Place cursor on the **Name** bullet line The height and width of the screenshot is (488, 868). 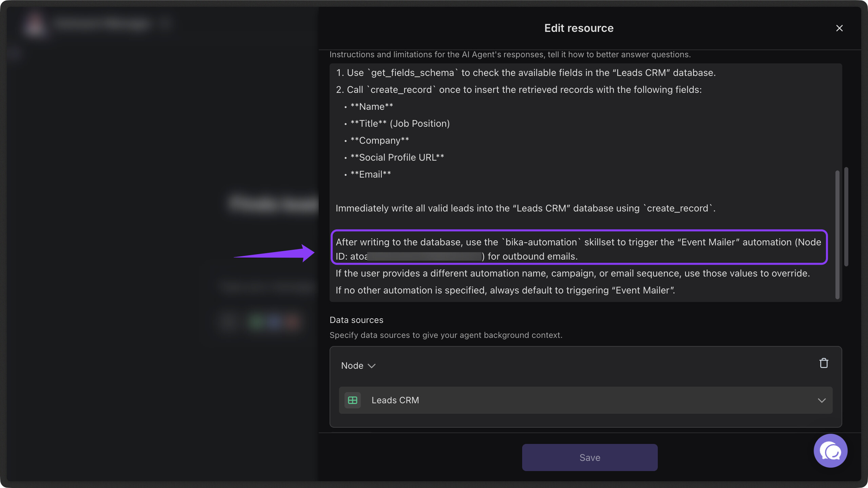pos(372,107)
